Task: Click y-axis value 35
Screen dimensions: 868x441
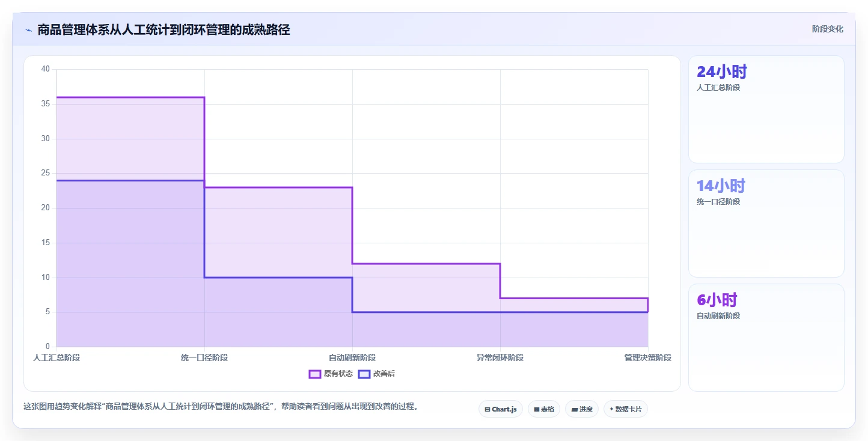Action: point(46,104)
